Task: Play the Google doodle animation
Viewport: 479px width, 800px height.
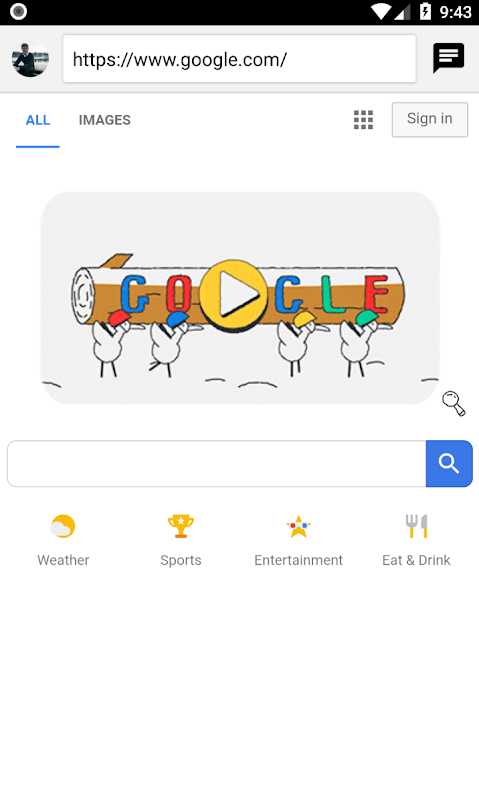Action: click(233, 295)
